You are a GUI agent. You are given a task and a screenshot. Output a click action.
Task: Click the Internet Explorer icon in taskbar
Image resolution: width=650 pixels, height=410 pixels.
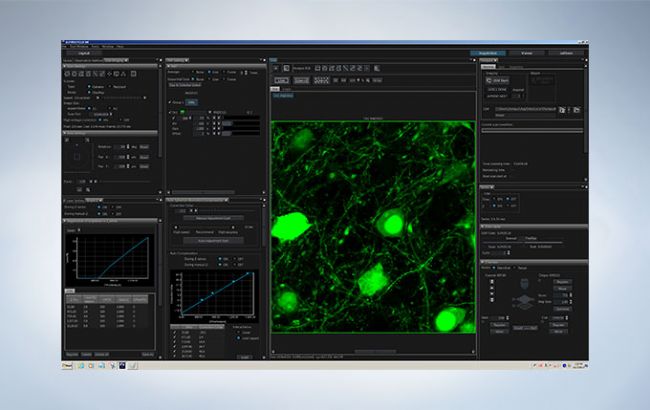84,366
